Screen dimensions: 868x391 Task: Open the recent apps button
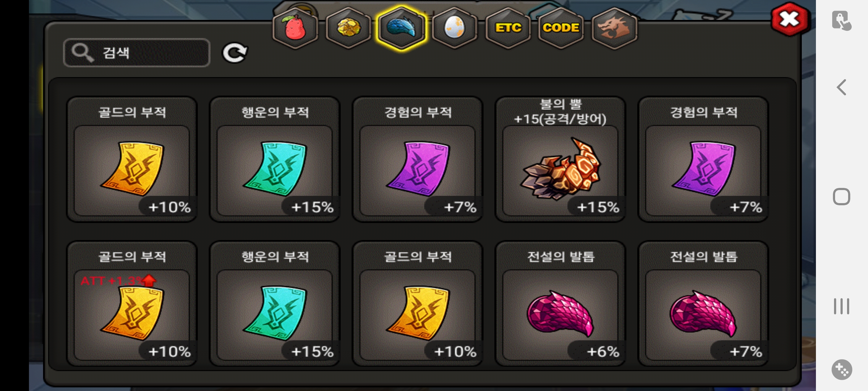842,306
